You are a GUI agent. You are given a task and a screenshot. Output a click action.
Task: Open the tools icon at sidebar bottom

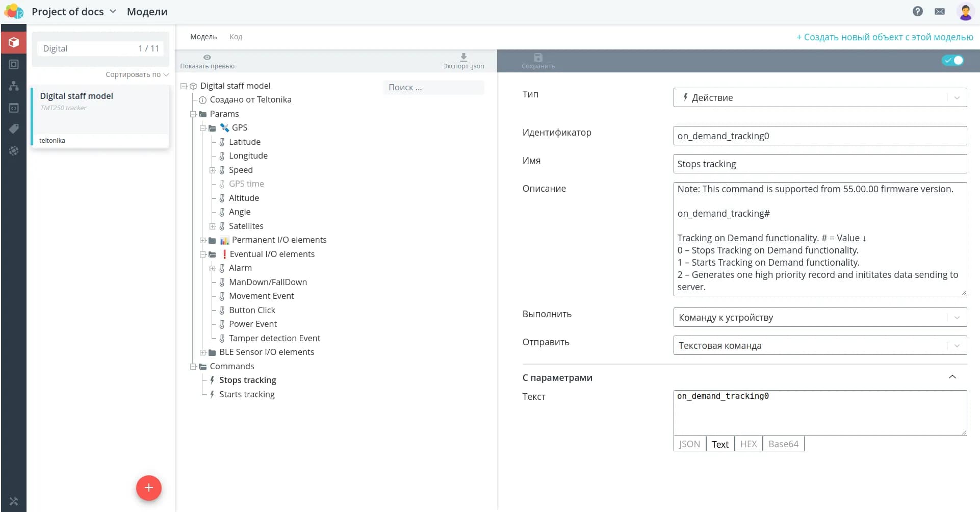click(x=14, y=501)
